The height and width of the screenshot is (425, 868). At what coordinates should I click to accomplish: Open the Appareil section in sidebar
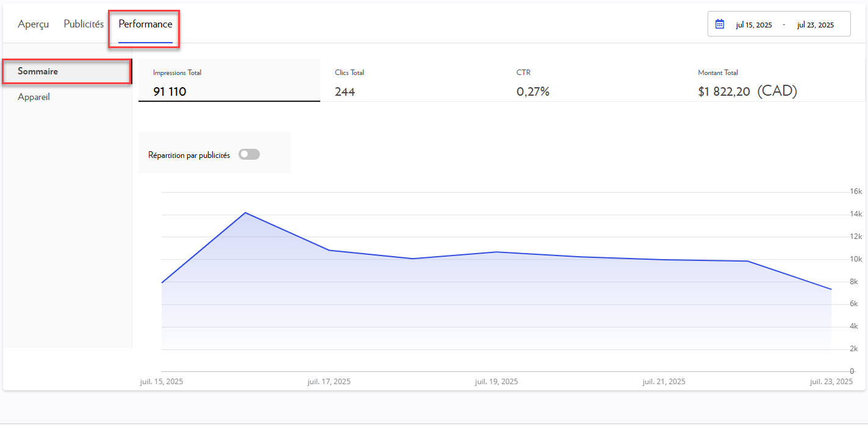tap(34, 97)
